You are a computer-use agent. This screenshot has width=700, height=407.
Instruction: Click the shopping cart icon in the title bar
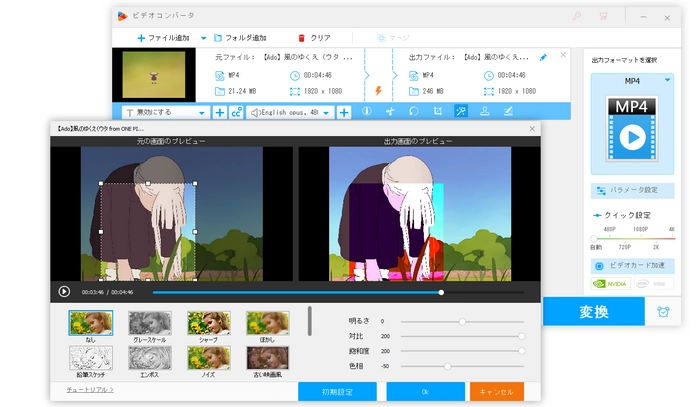pos(604,17)
